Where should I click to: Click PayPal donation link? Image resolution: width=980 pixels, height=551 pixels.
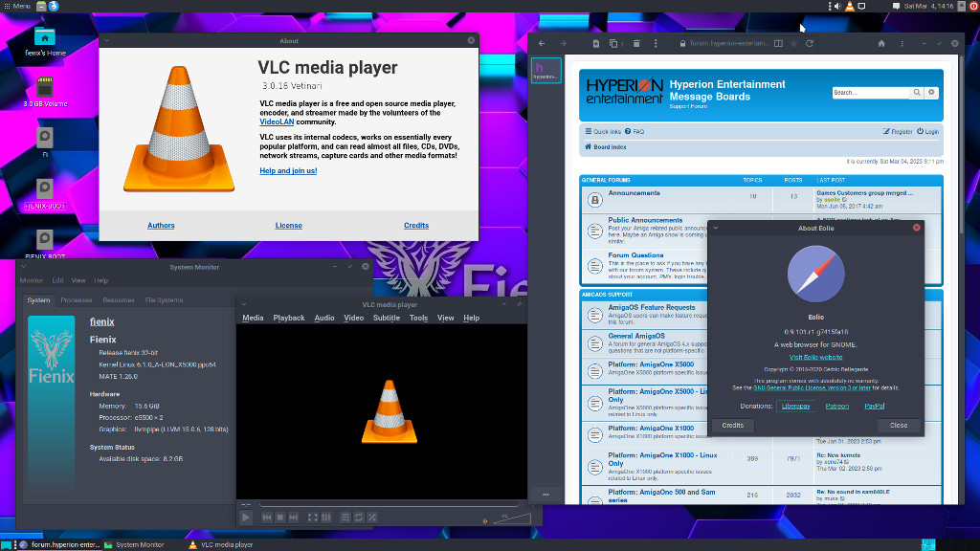[x=875, y=406]
